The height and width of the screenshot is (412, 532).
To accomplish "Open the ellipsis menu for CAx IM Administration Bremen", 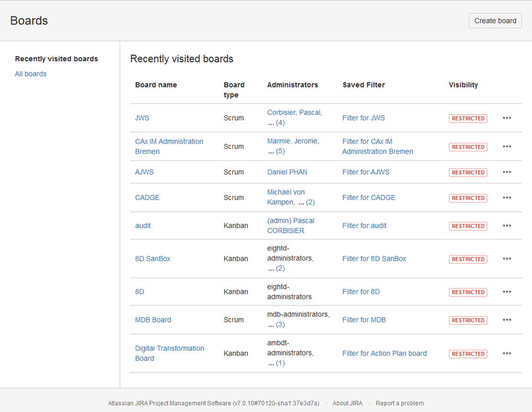I will (506, 147).
